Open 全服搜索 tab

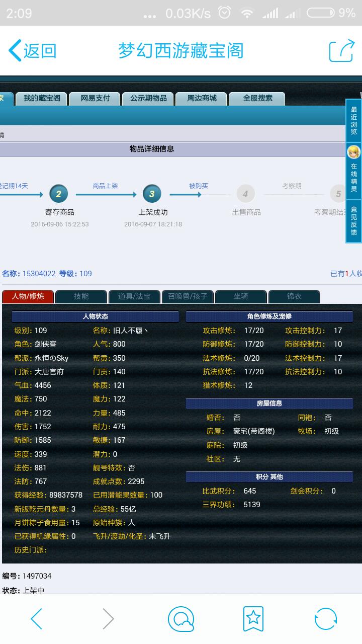[257, 99]
